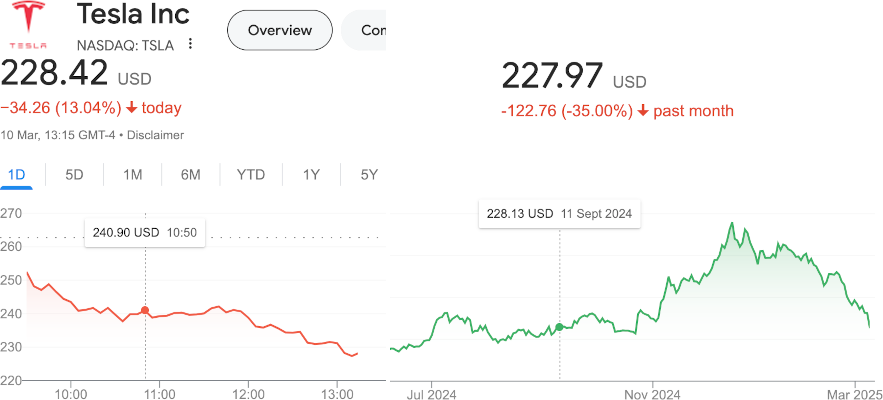
Task: Click the Tesla Inc company heading
Action: 133,15
